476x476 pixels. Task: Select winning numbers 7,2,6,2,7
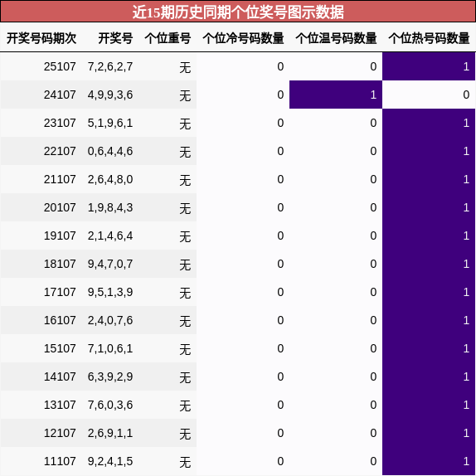(x=110, y=67)
